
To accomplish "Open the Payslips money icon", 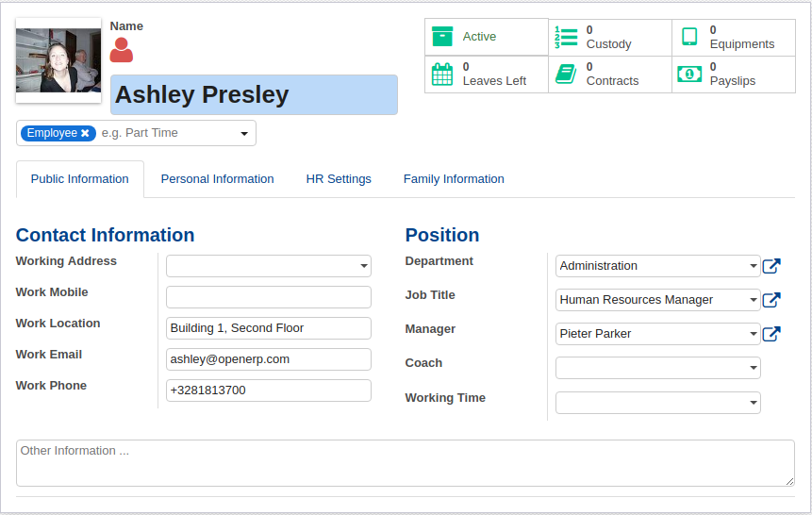I will [689, 74].
